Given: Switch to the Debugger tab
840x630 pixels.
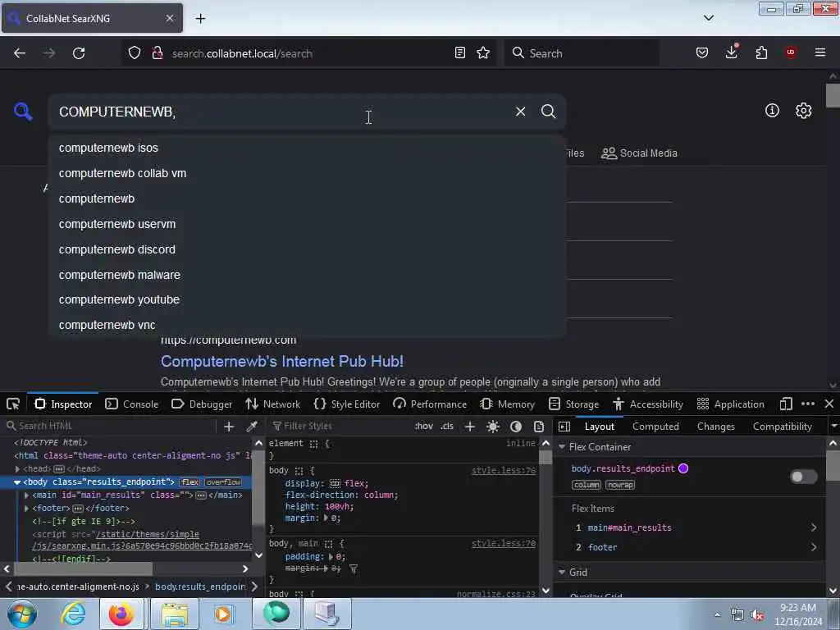Looking at the screenshot, I should pyautogui.click(x=202, y=404).
